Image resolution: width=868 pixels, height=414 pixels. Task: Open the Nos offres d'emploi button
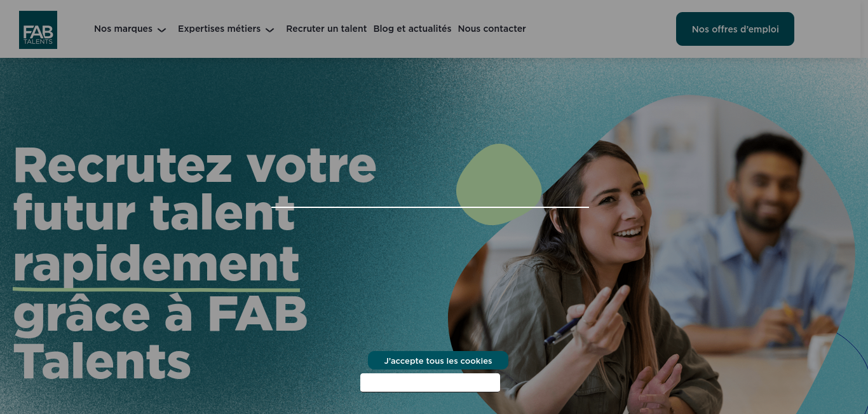735,29
